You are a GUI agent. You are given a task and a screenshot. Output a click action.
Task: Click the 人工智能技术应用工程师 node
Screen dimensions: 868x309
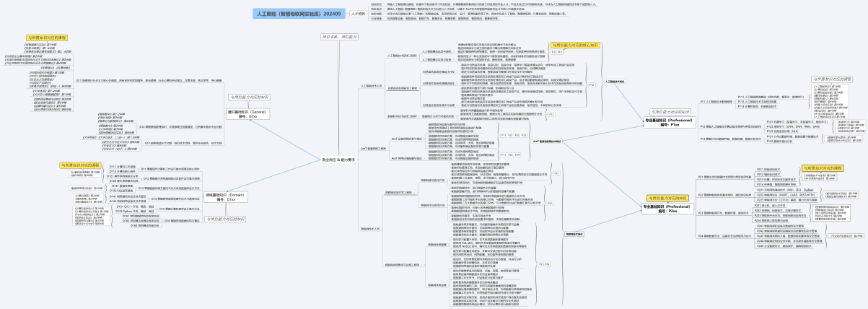pos(403,55)
